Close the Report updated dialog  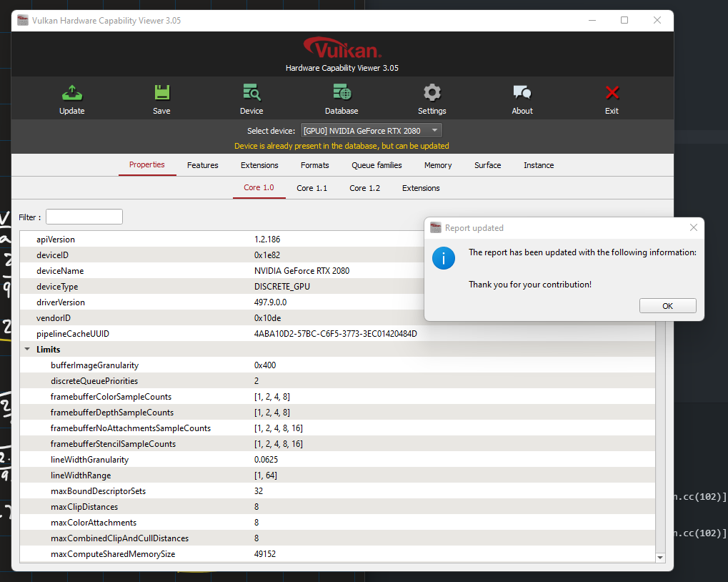[x=693, y=227]
